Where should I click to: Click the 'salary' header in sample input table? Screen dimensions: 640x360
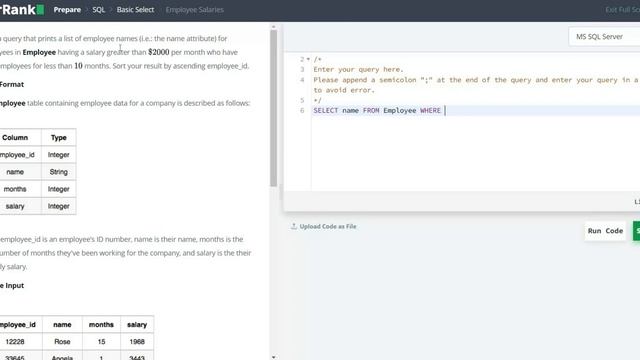[x=137, y=324]
